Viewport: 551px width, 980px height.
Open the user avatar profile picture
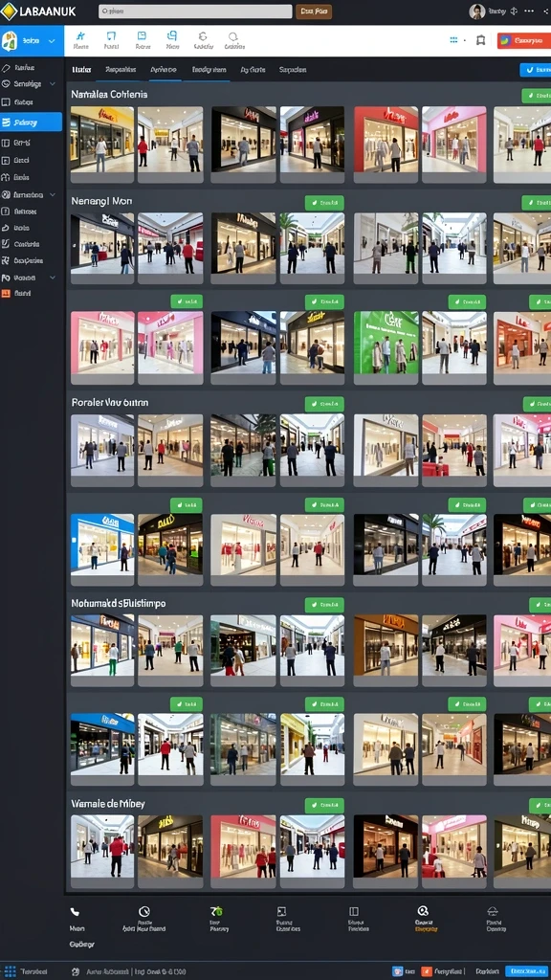point(476,11)
